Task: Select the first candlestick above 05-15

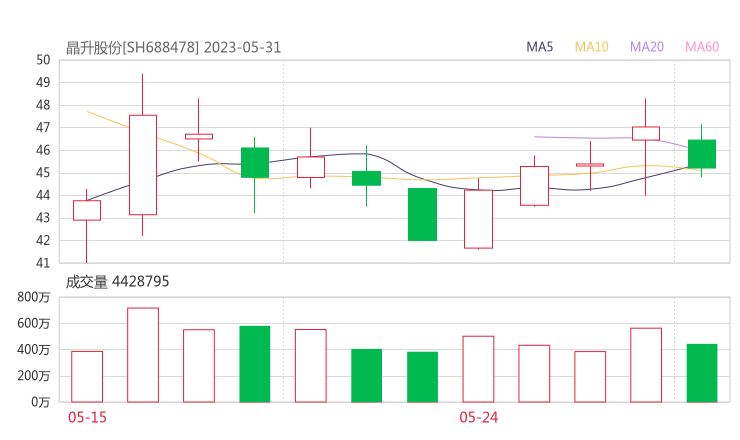Action: (87, 210)
